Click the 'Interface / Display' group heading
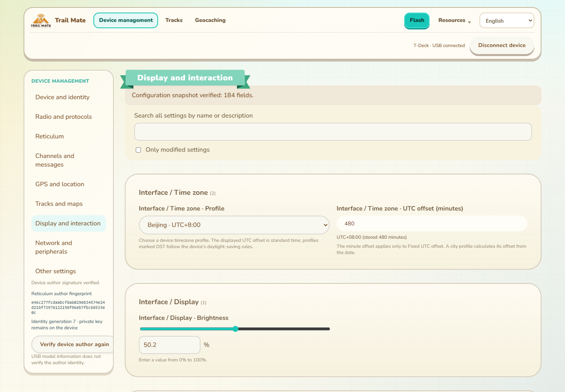The height and width of the screenshot is (392, 565). 169,302
